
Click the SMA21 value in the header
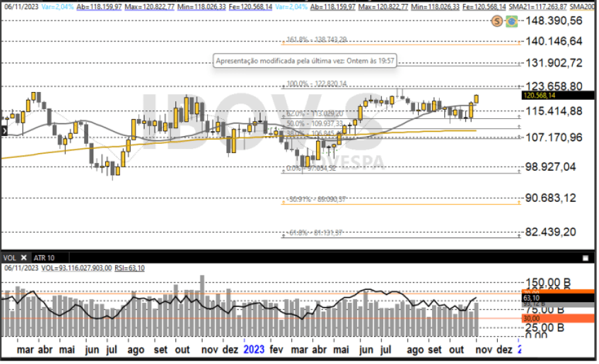[533, 7]
